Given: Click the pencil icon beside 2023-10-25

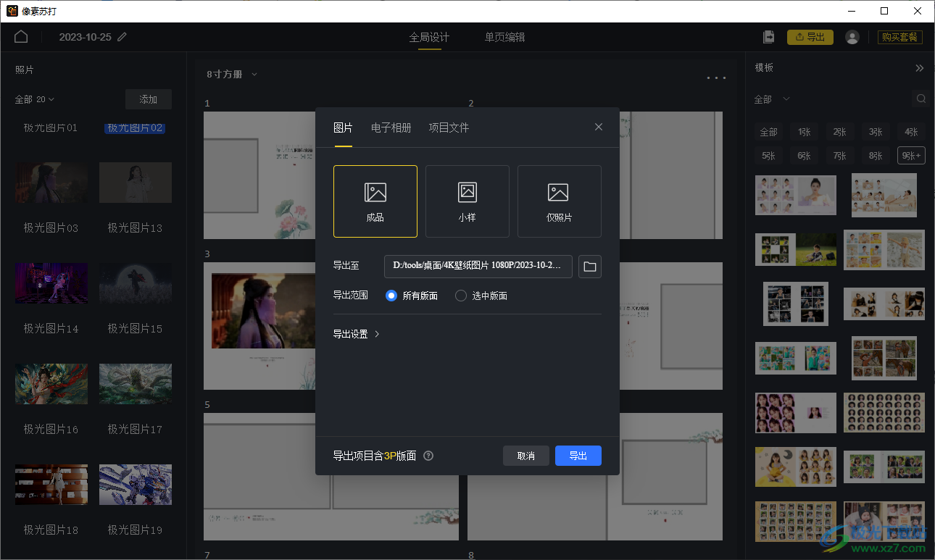Looking at the screenshot, I should (x=122, y=37).
